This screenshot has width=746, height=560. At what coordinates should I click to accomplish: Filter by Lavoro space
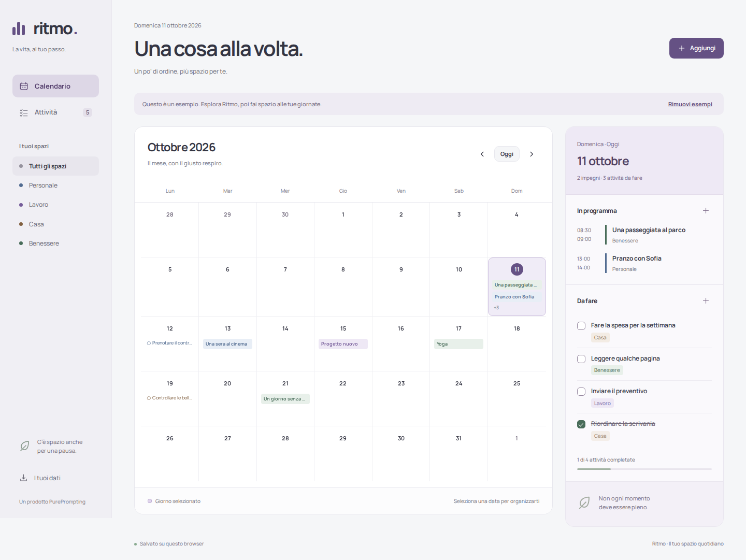[55, 205]
